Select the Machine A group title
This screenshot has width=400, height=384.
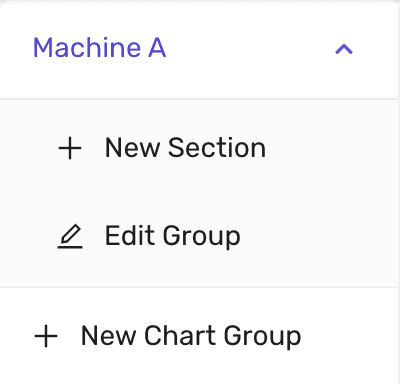(99, 47)
